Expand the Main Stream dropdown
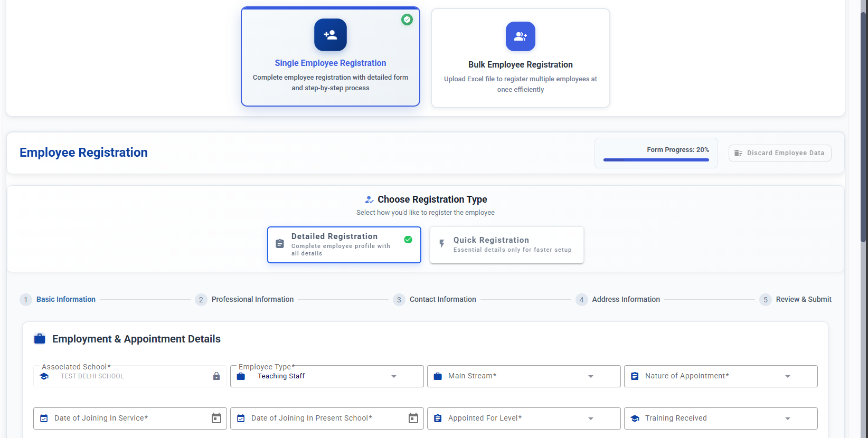The image size is (868, 438). [x=524, y=376]
